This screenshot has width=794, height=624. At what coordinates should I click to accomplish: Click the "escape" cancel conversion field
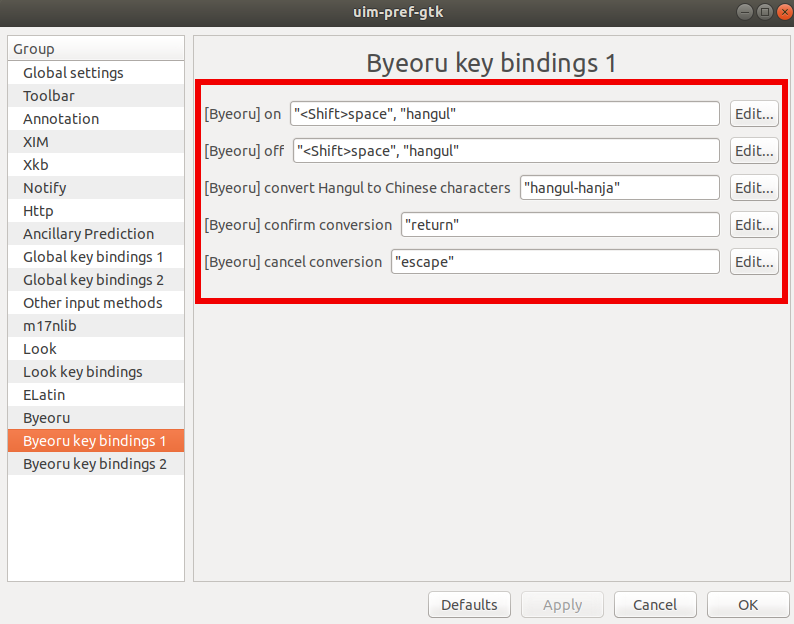tap(555, 262)
